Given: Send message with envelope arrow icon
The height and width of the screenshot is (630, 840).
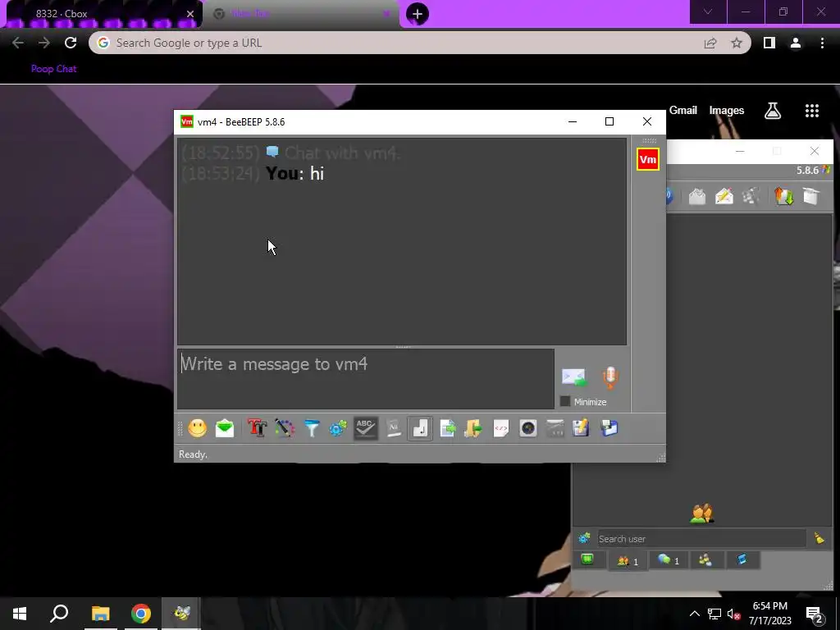Looking at the screenshot, I should coord(574,377).
